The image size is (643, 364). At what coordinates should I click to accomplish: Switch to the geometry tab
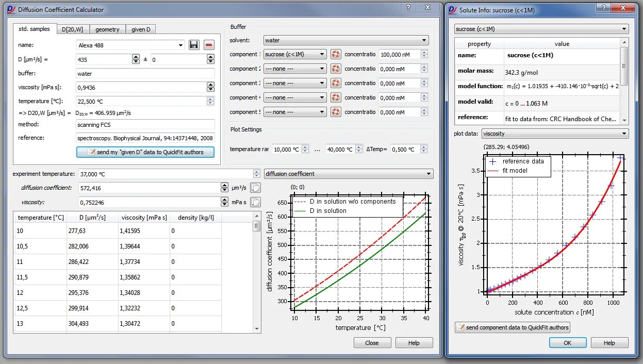[107, 29]
